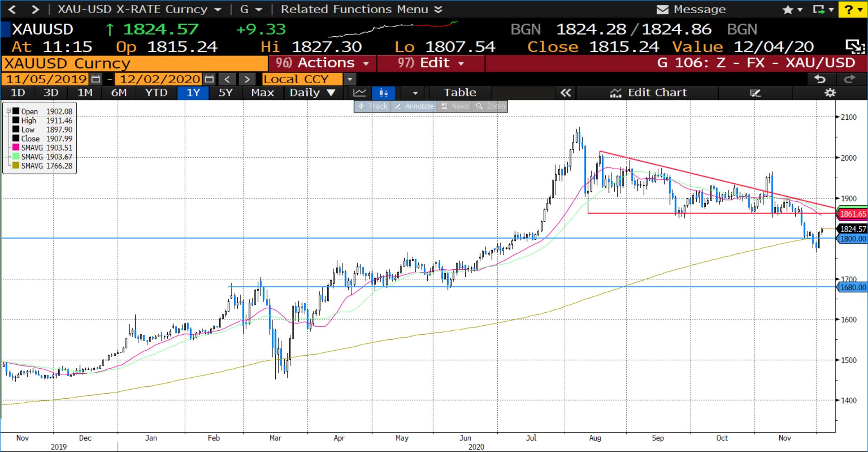Click the blue 1680.00 level label
Viewport: 868px width, 452px height.
[853, 287]
